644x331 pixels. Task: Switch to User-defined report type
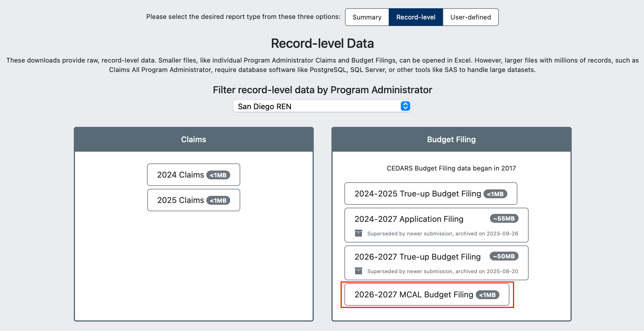point(470,17)
